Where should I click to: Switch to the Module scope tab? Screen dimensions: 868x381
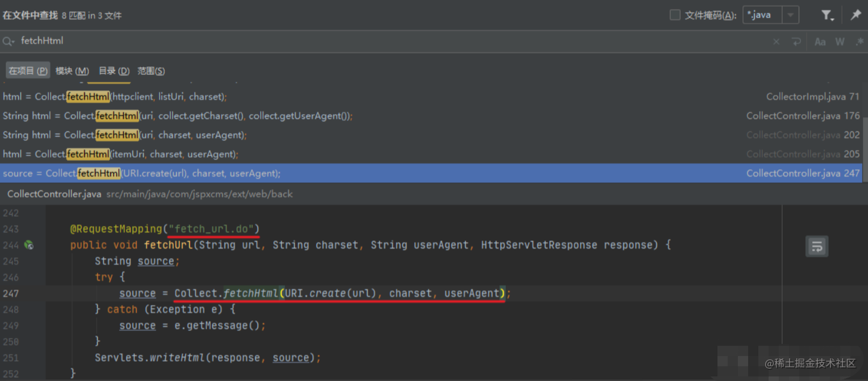point(72,71)
